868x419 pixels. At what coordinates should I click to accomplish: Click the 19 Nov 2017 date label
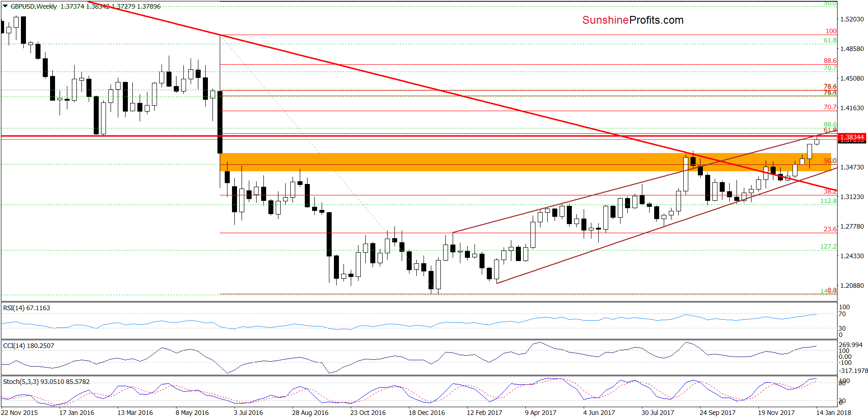(776, 413)
